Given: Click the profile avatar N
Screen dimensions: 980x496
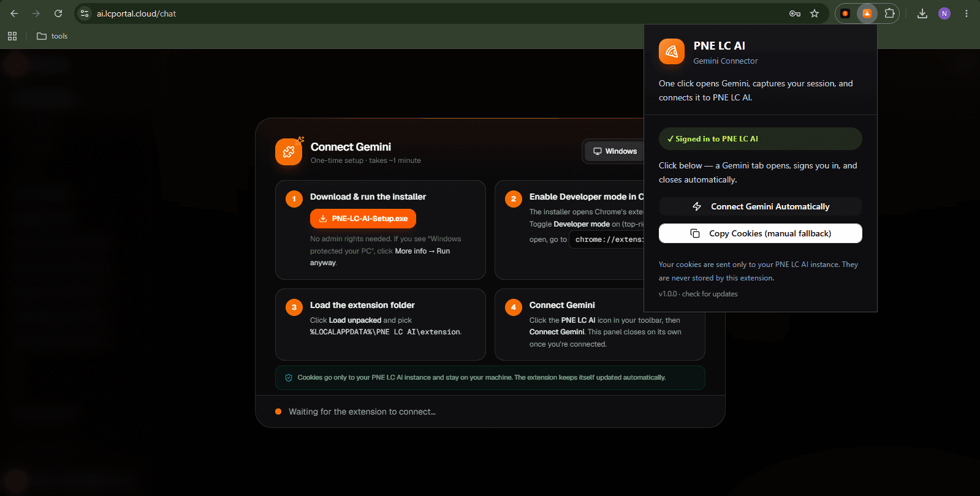Looking at the screenshot, I should point(944,13).
